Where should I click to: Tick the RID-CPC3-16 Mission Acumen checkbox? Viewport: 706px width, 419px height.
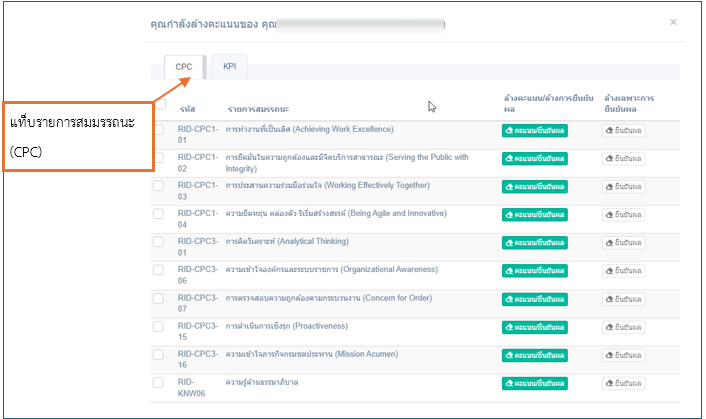click(158, 354)
